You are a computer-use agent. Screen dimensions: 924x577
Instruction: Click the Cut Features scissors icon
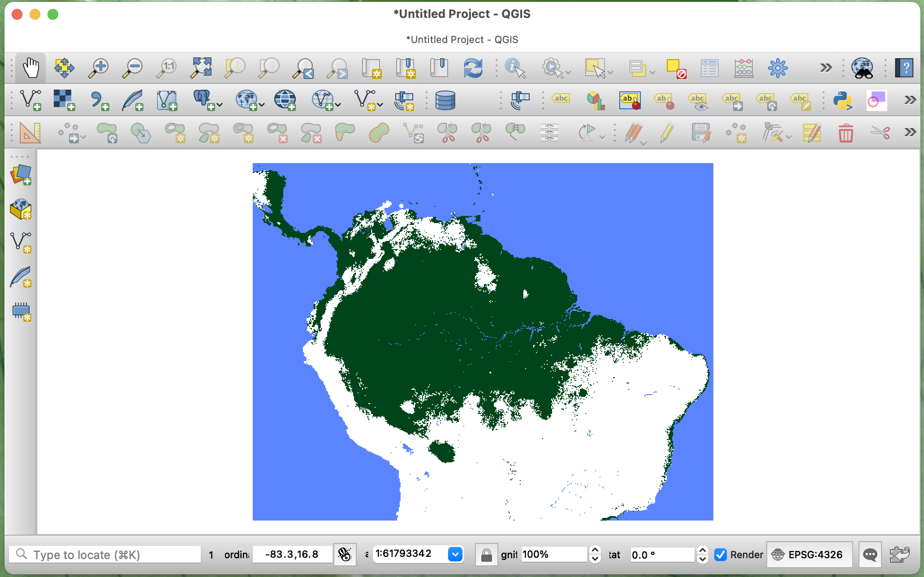[x=880, y=133]
